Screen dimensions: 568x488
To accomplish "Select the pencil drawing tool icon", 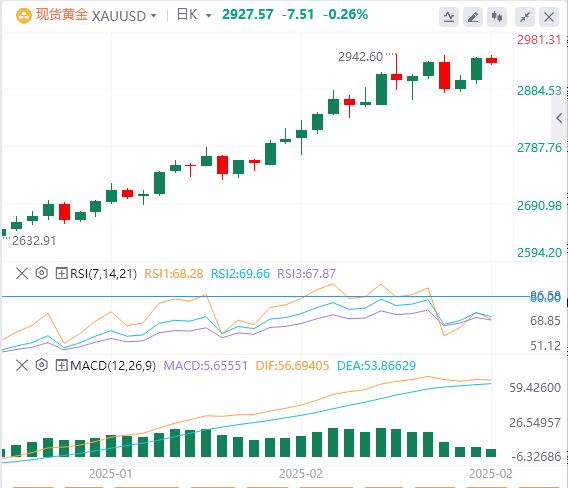I will coord(473,17).
